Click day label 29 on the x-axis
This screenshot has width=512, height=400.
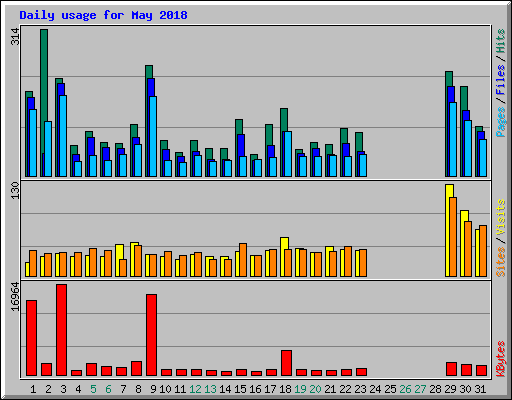pos(450,389)
